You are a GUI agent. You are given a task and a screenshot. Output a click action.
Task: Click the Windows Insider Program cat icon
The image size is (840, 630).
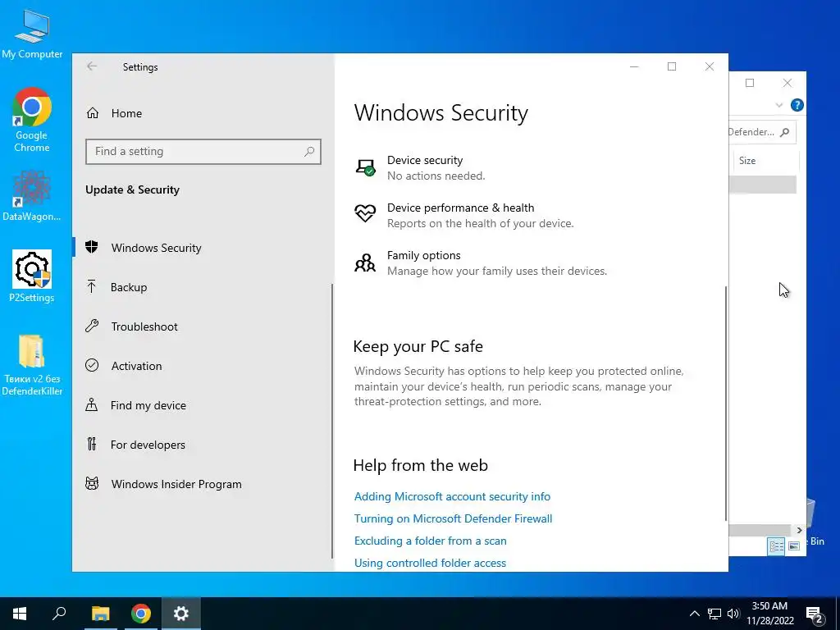92,484
